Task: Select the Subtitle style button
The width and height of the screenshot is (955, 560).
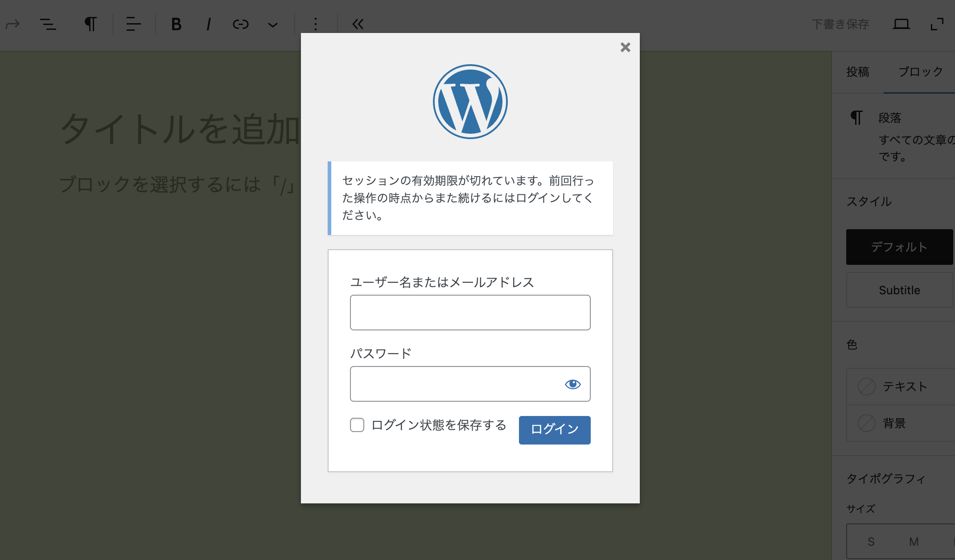Action: click(900, 290)
